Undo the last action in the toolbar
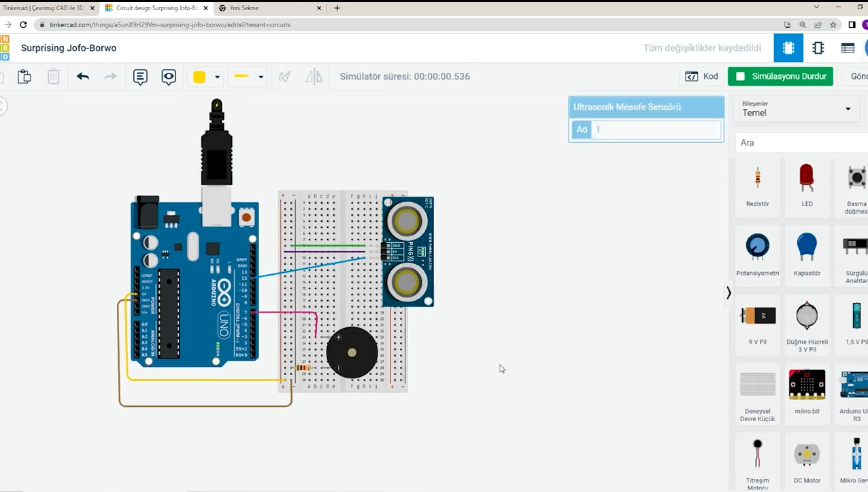 click(82, 76)
